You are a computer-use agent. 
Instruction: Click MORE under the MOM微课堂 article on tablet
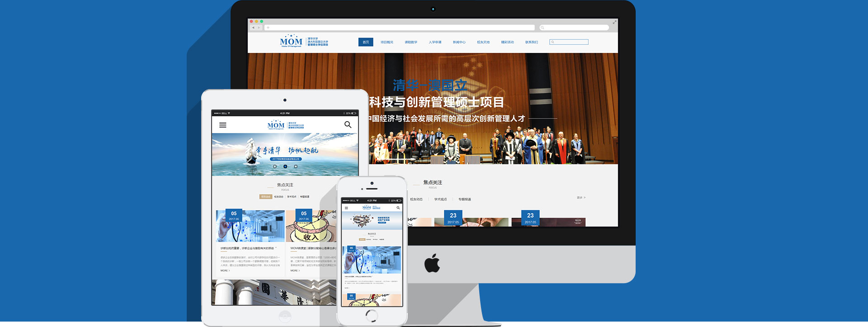point(295,270)
